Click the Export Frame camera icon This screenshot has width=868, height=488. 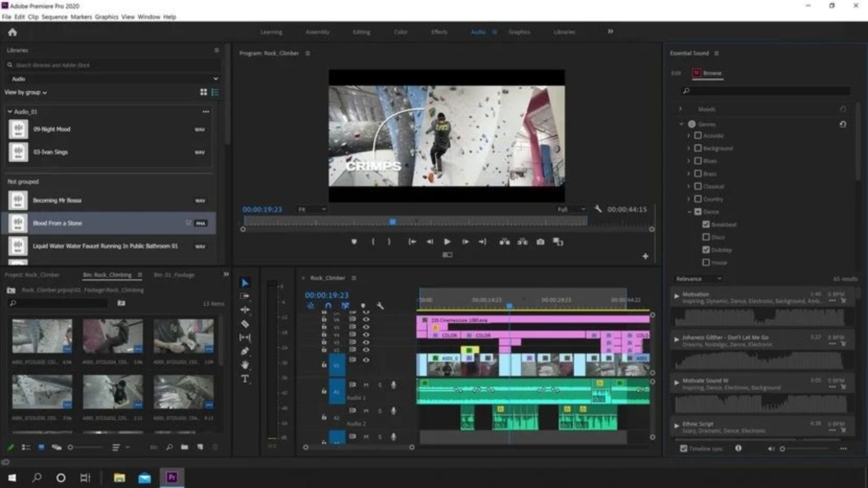pos(541,242)
